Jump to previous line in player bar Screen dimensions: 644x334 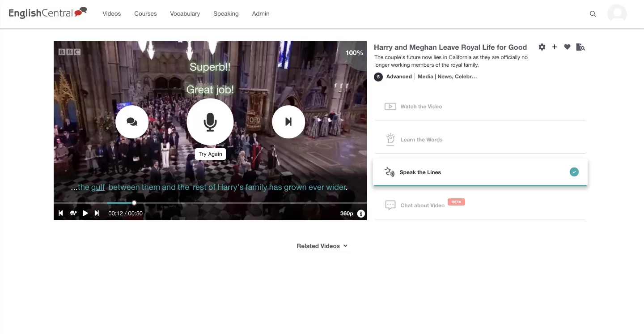[61, 213]
